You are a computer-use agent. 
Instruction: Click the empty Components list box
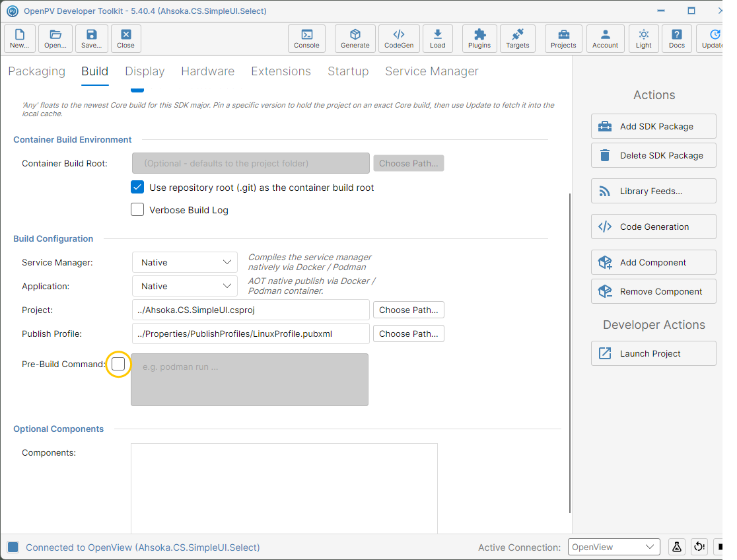(x=284, y=488)
